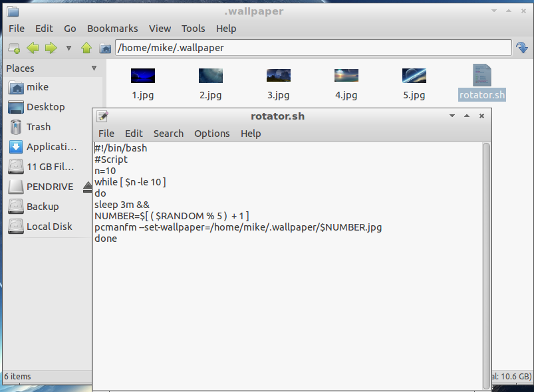Click the "6 items" status bar text
The width and height of the screenshot is (534, 392).
17,376
